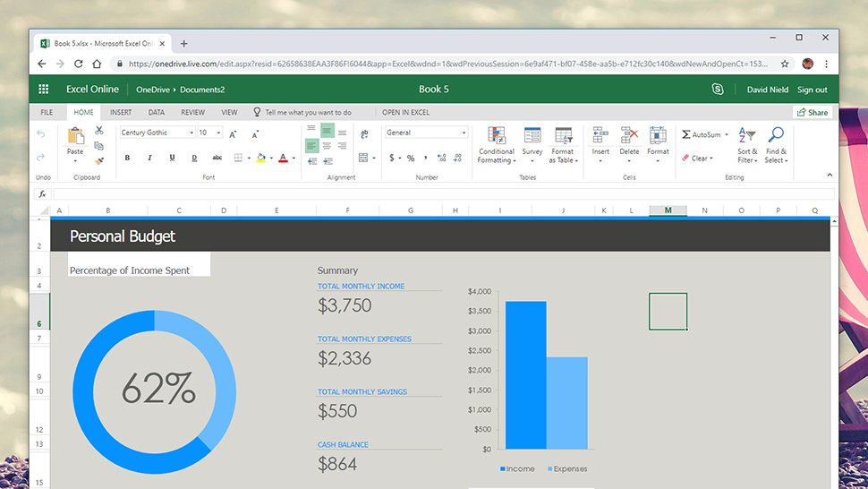Click the yellow fill color swatch

click(x=260, y=158)
